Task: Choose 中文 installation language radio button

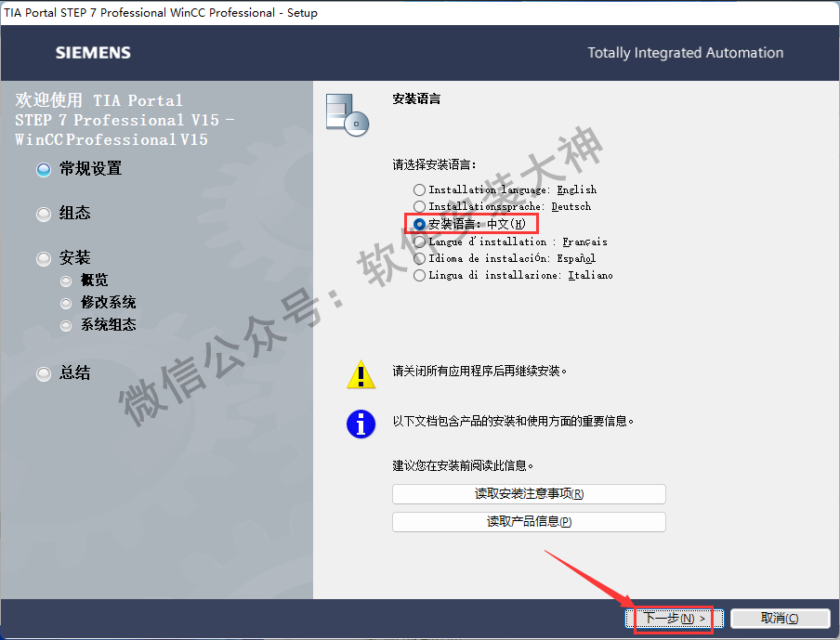Action: point(419,224)
